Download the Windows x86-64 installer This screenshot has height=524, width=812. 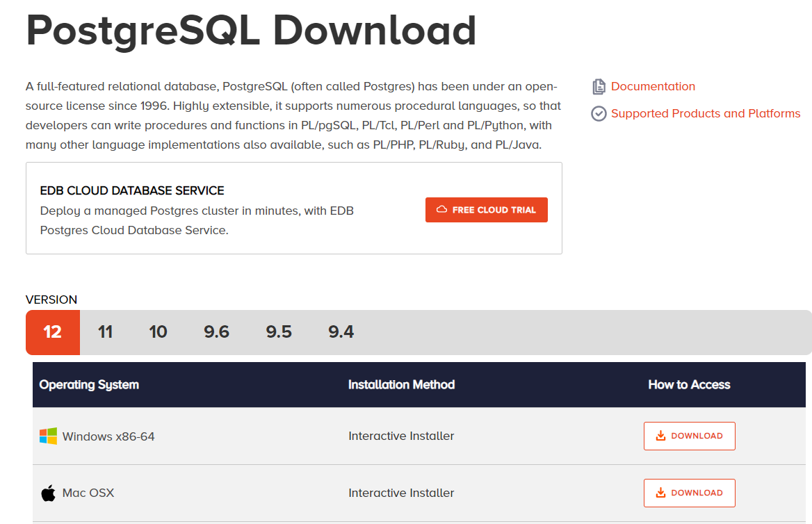(689, 436)
